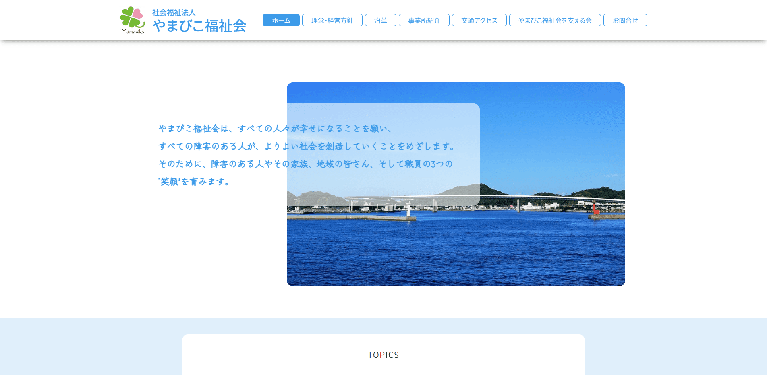Viewport: 767px width, 375px height.
Task: Open the やまびこ福祉会 title link
Action: pos(199,26)
